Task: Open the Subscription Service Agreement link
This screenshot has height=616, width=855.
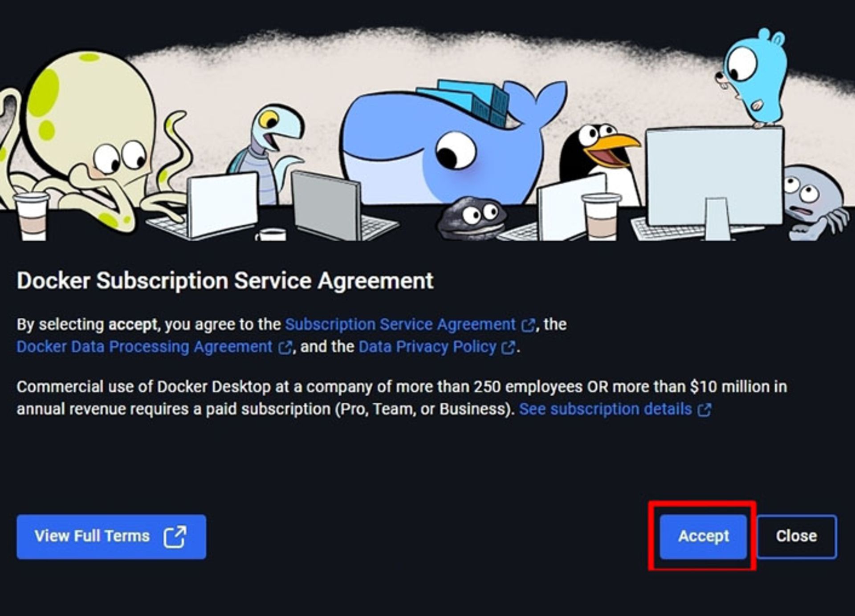Action: [410, 324]
